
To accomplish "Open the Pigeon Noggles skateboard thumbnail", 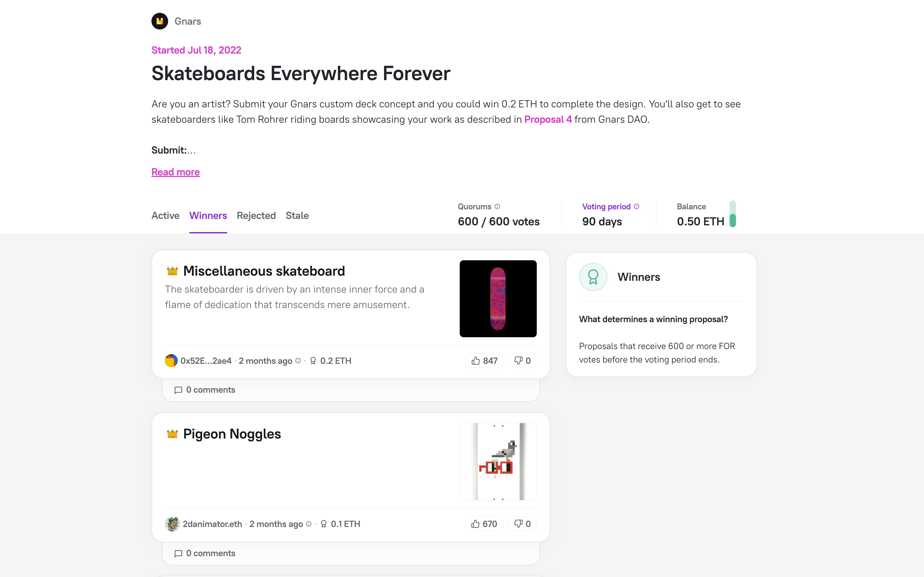I will click(x=498, y=461).
